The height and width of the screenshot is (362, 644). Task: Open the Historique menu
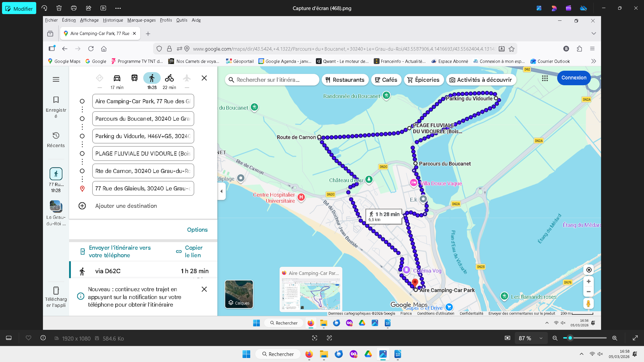(113, 20)
